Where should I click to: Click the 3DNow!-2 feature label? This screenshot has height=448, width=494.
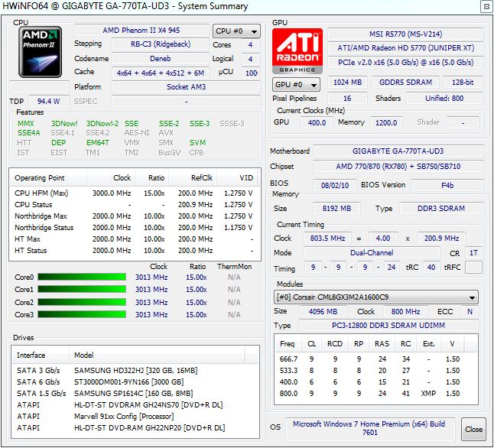tap(102, 124)
